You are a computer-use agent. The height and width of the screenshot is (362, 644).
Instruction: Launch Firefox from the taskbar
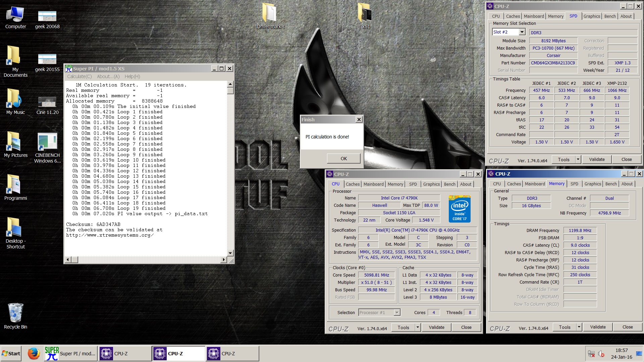34,354
